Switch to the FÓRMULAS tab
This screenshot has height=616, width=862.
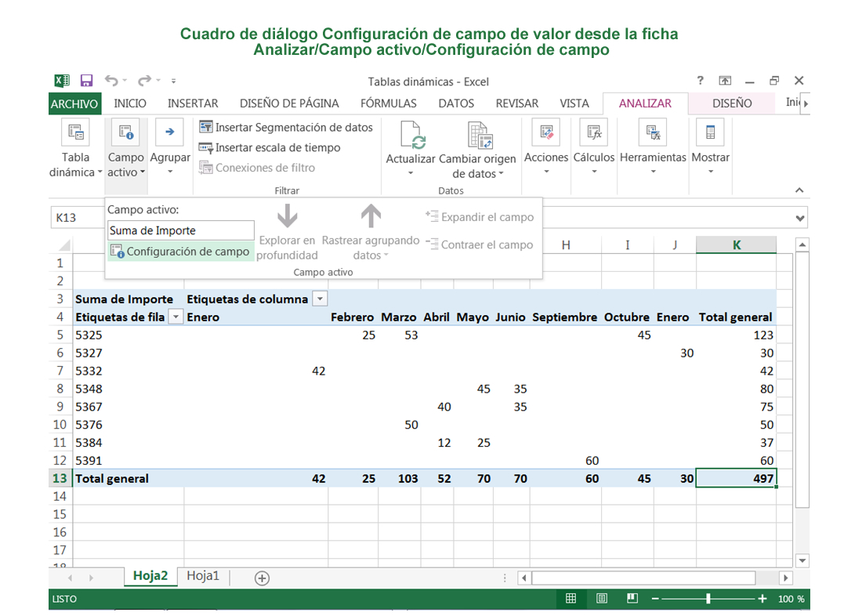(x=388, y=103)
